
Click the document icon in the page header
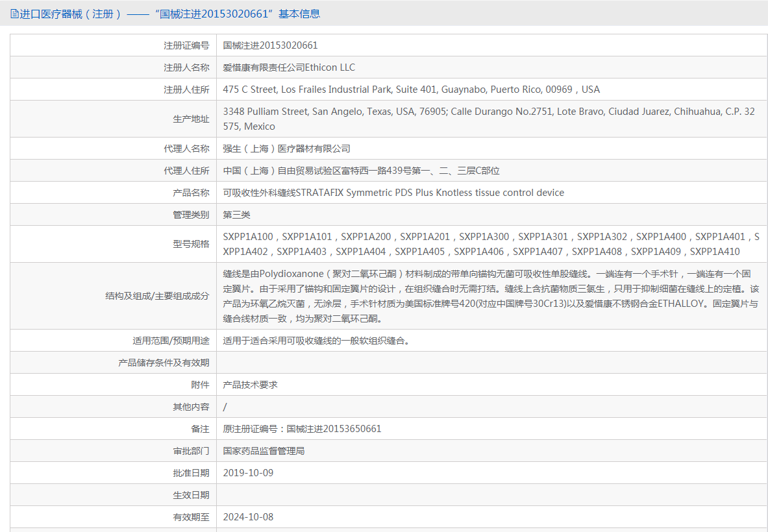(14, 14)
